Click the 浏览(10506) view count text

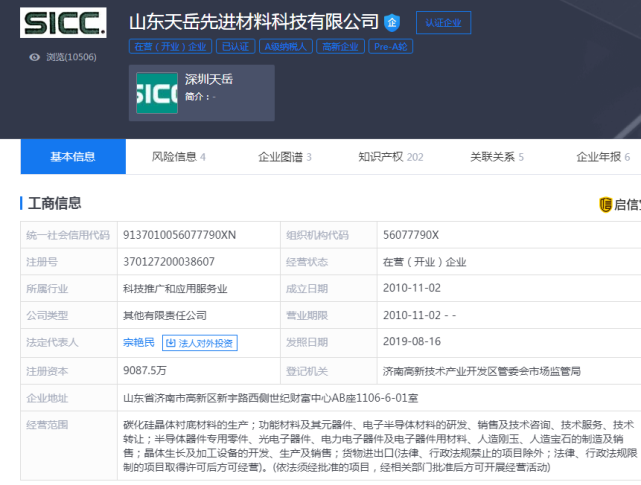click(x=72, y=57)
